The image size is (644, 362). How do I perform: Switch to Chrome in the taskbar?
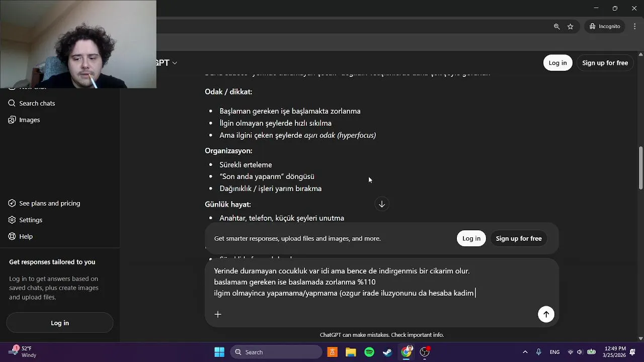[406, 352]
